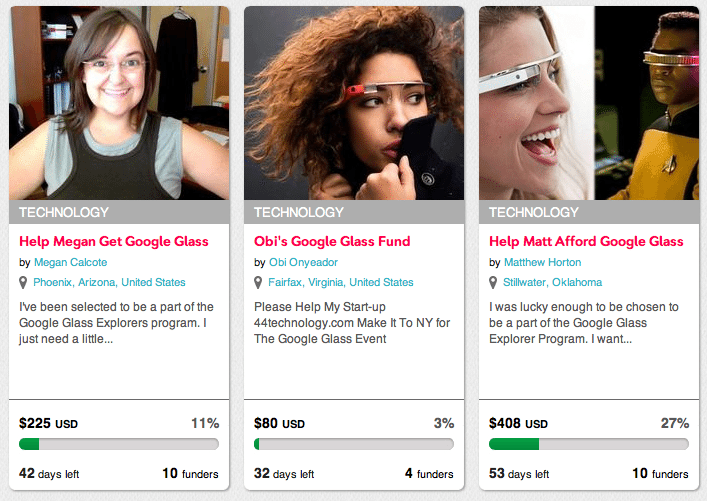Open Help Matt Afford Google Glass campaign
The width and height of the screenshot is (707, 501).
pos(586,241)
